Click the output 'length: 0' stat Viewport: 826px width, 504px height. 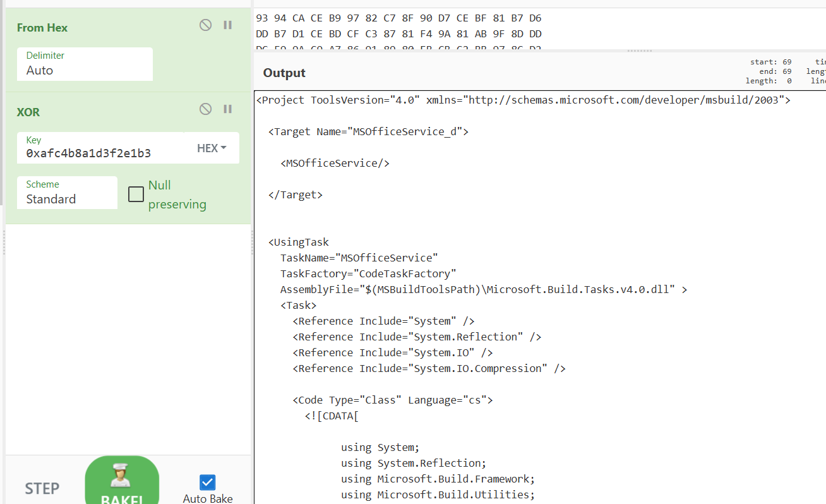click(x=769, y=81)
